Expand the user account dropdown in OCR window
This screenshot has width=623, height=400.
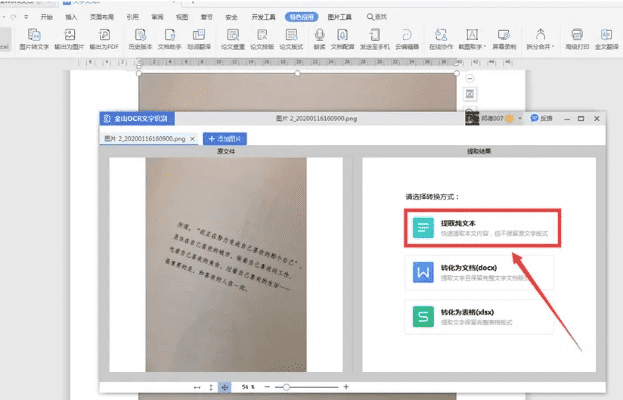(x=520, y=118)
